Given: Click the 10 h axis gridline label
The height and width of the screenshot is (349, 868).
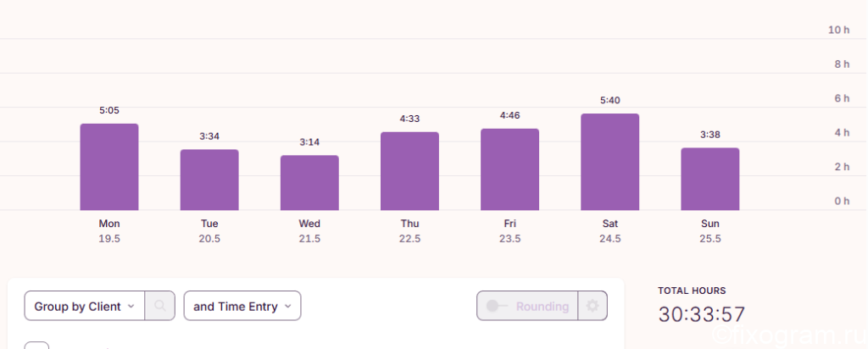Looking at the screenshot, I should pos(838,30).
